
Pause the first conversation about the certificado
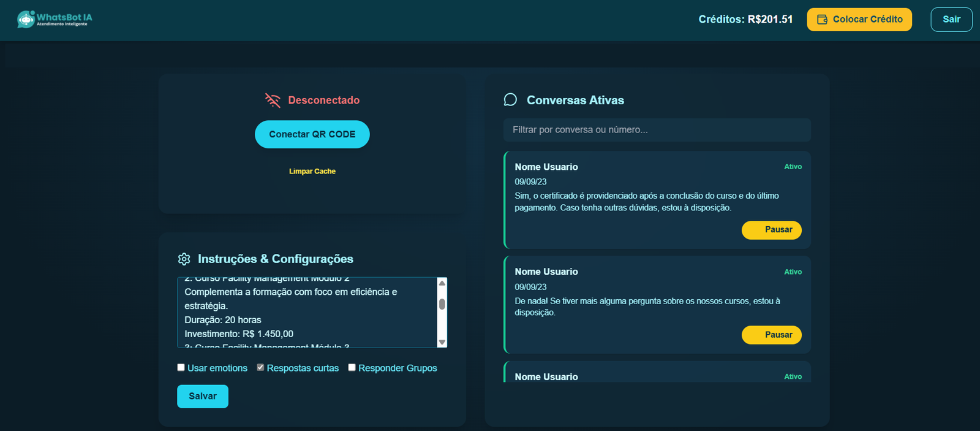[x=771, y=230]
